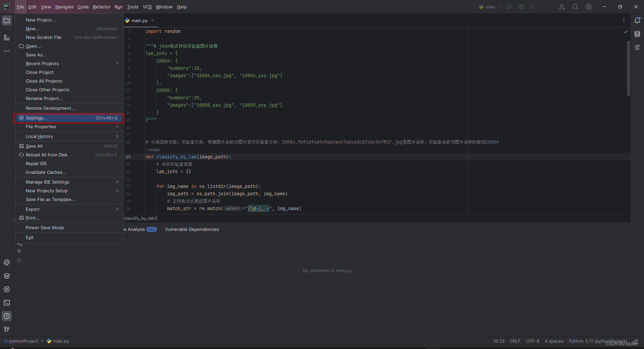Run the main configuration with play icon
The image size is (644, 349).
coord(509,7)
